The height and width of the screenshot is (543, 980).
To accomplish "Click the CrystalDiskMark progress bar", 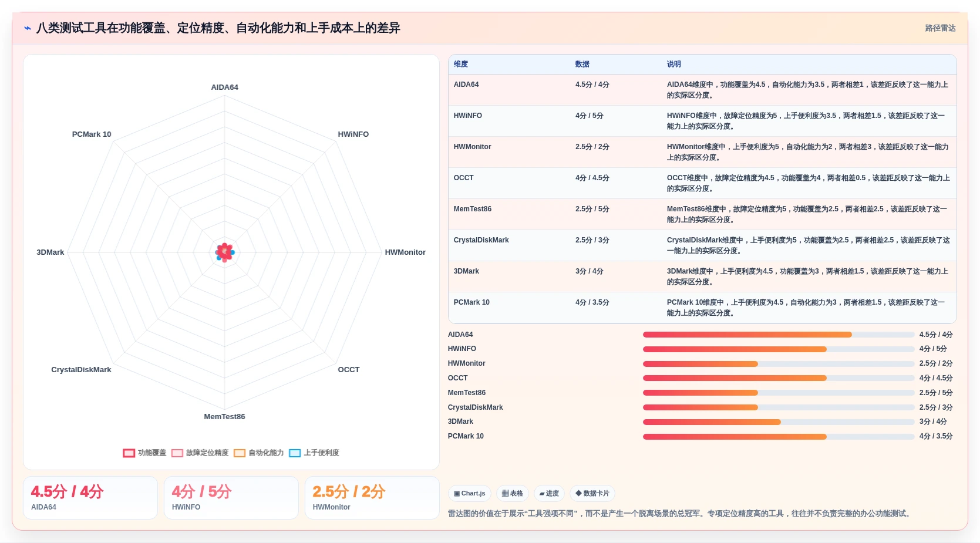I will click(x=779, y=407).
